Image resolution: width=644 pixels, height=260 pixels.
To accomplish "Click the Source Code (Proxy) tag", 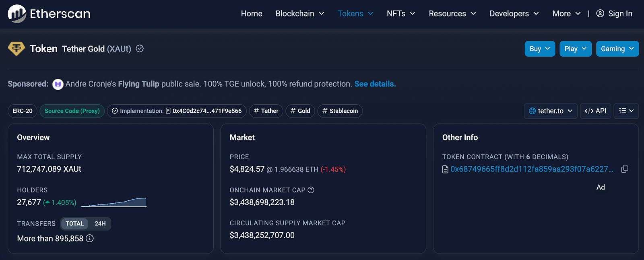I will pos(72,111).
